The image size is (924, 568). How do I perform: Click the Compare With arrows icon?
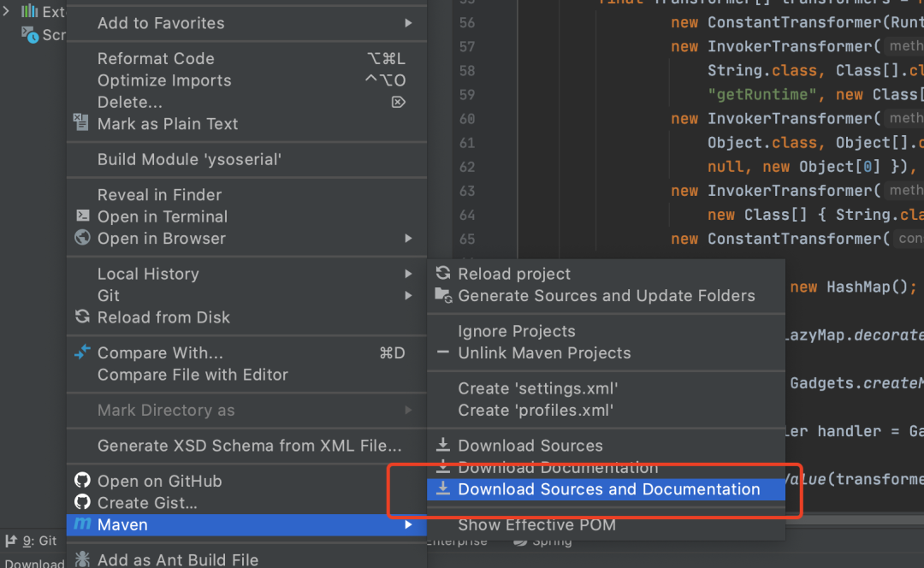(82, 352)
